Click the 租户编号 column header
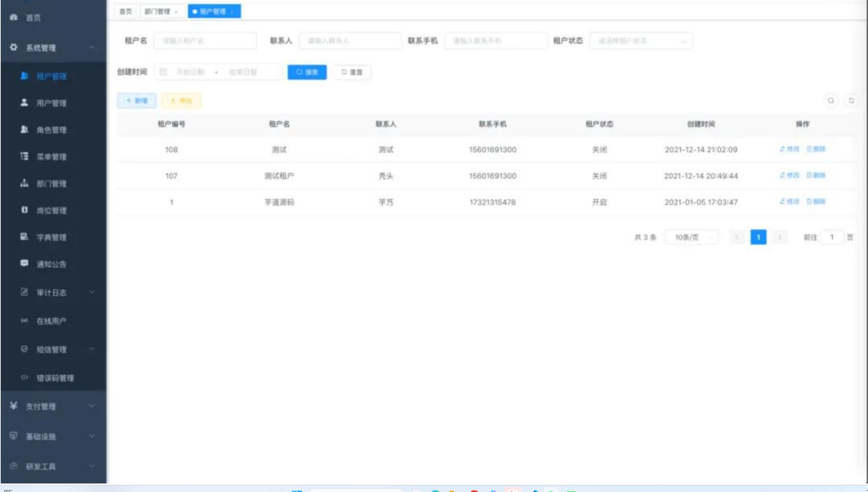Screen dimensions: 868x492 click(x=171, y=124)
